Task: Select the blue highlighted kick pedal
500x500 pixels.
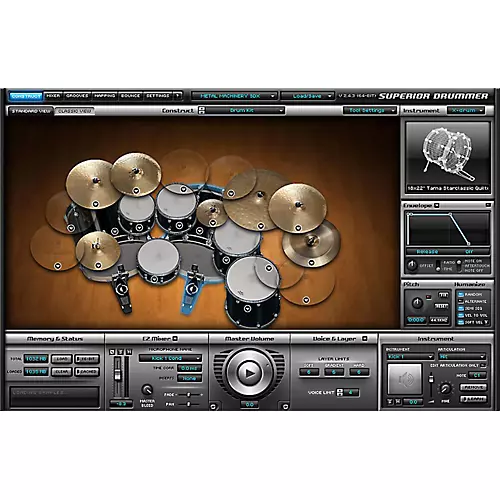Action: click(192, 289)
